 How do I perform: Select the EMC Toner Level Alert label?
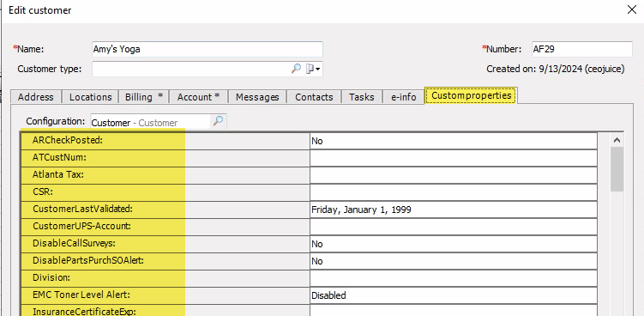click(x=81, y=295)
